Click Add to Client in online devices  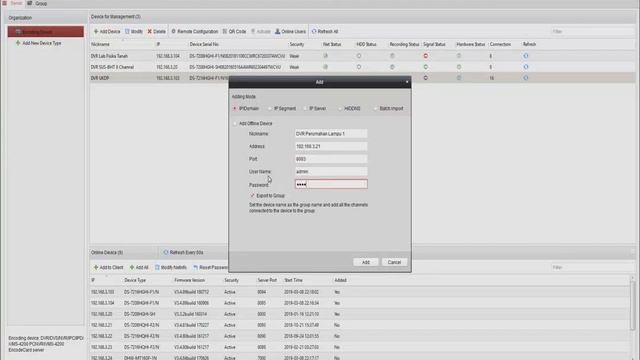point(108,267)
